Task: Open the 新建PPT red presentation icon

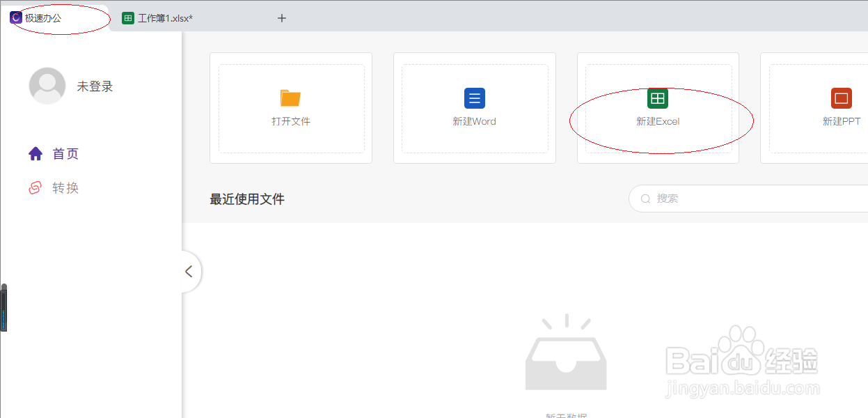Action: (x=841, y=98)
